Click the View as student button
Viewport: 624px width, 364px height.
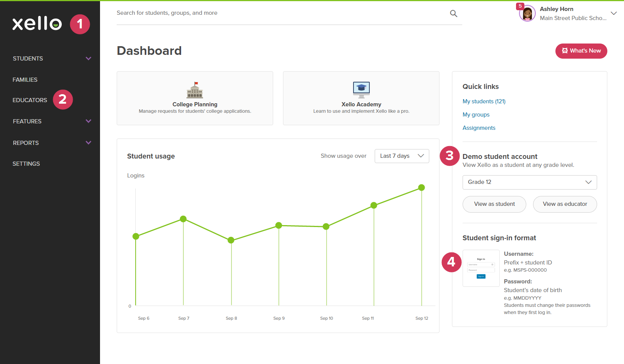(494, 204)
